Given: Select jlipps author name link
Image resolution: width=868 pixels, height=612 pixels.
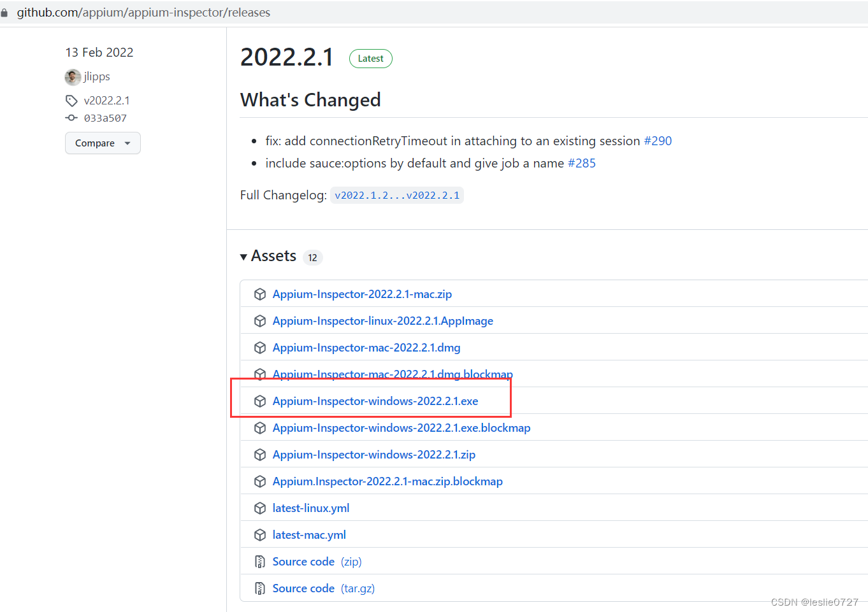Looking at the screenshot, I should pyautogui.click(x=96, y=76).
